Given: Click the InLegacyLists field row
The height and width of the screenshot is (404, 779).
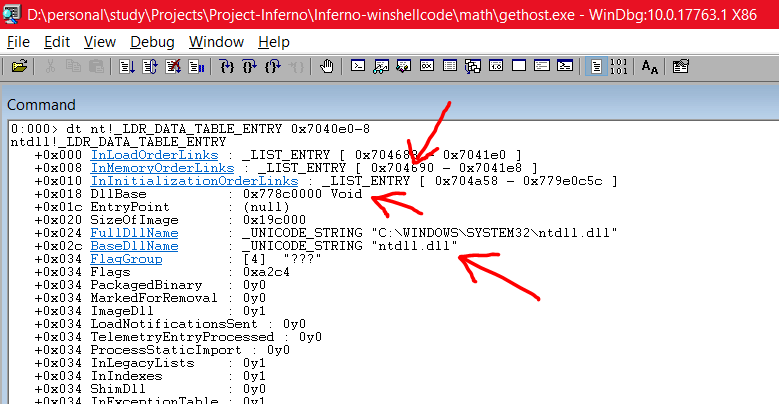Looking at the screenshot, I should point(150,363).
